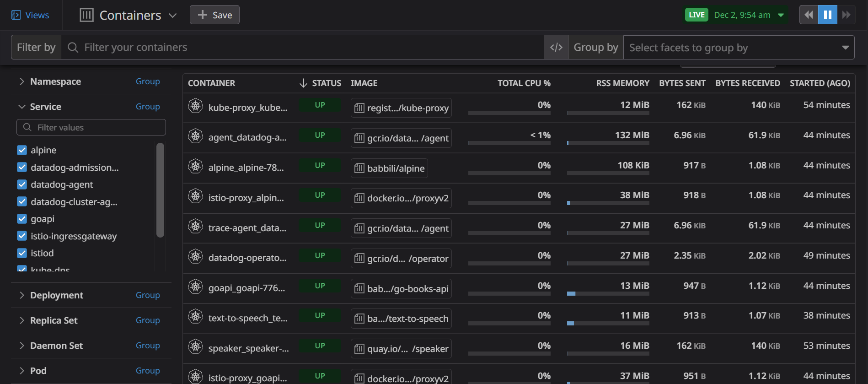
Task: Uncheck the datadog-admission service checkbox
Action: [22, 168]
